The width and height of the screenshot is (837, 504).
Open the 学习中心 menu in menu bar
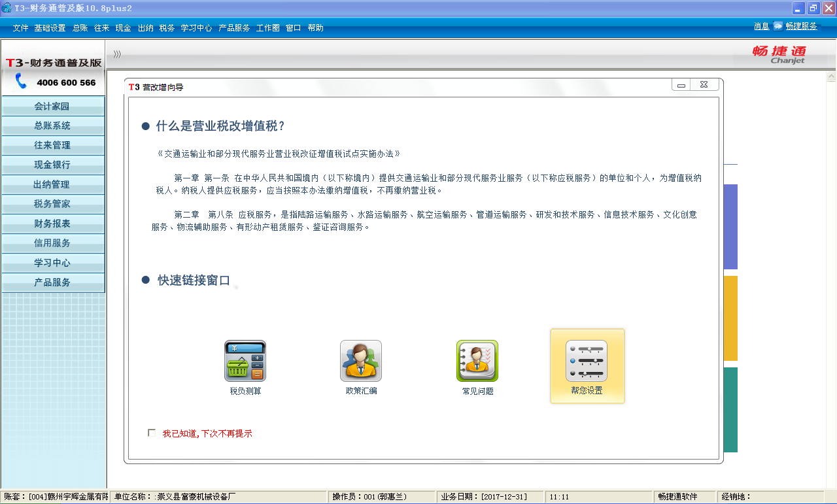point(197,28)
